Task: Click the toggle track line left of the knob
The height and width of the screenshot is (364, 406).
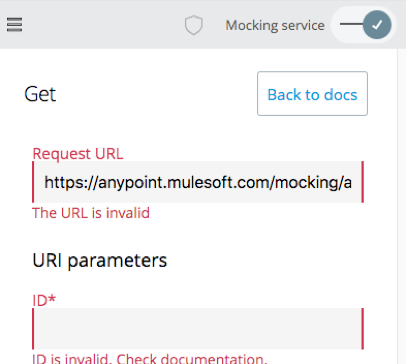Action: 351,24
